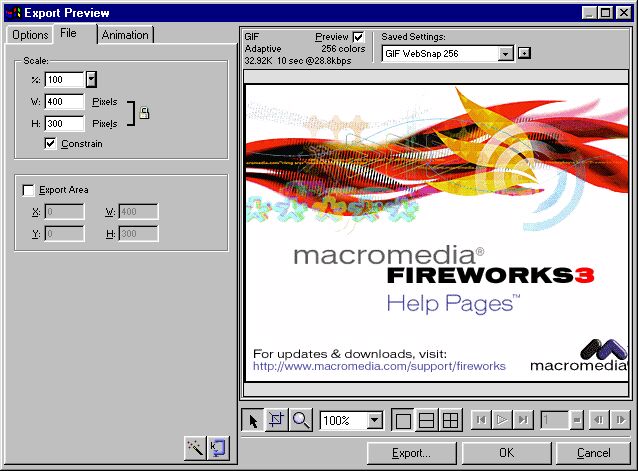Image resolution: width=638 pixels, height=471 pixels.
Task: Click the "256 colors" text
Action: click(343, 49)
